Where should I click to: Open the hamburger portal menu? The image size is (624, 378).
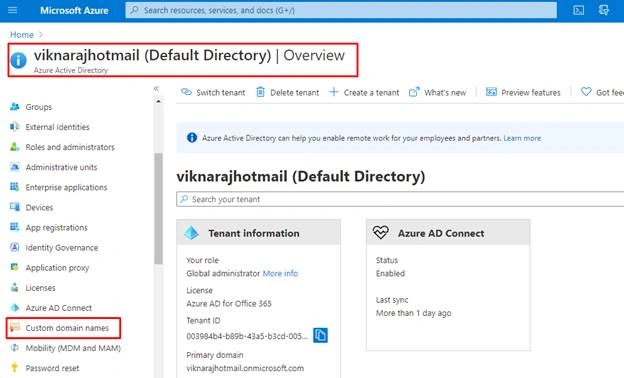(12, 10)
